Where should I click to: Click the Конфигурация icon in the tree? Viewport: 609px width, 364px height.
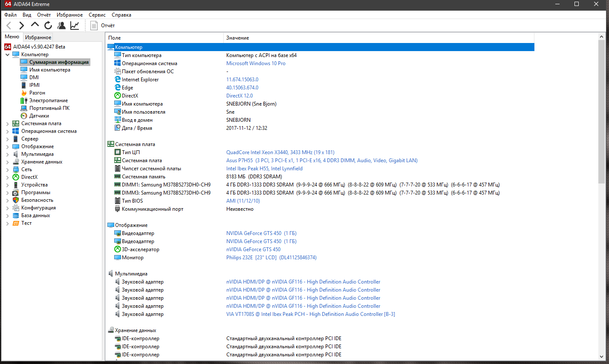(16, 208)
